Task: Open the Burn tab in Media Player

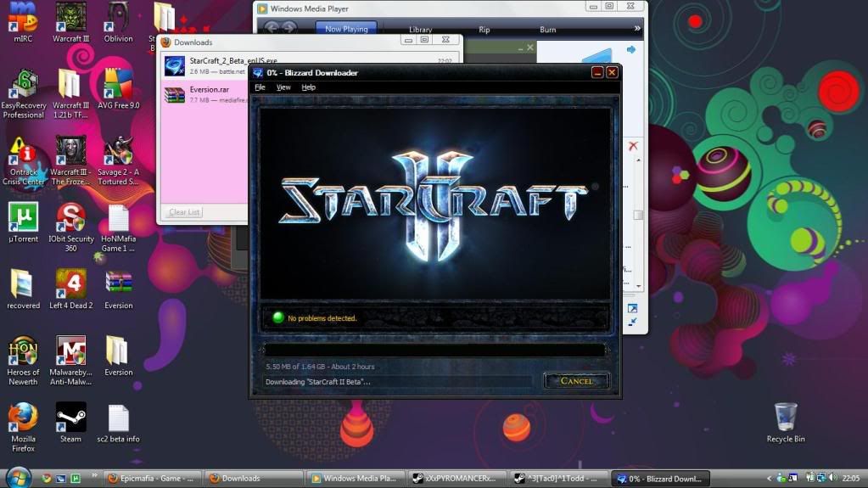Action: 547,30
